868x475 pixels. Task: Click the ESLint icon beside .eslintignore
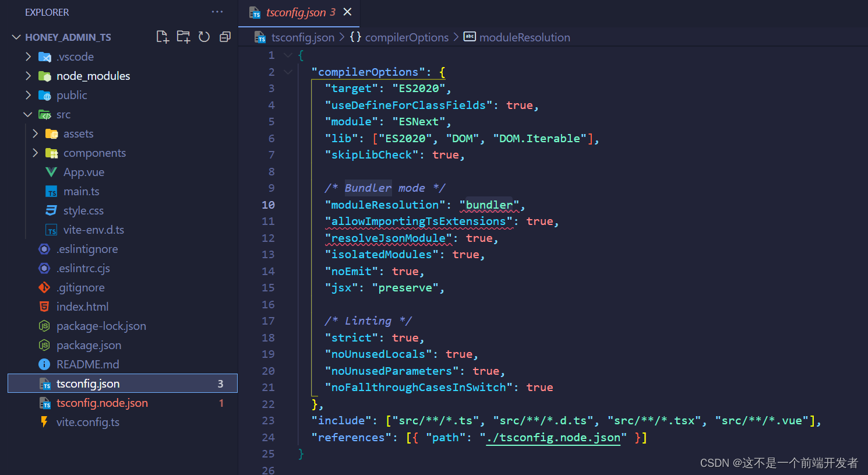click(x=44, y=249)
